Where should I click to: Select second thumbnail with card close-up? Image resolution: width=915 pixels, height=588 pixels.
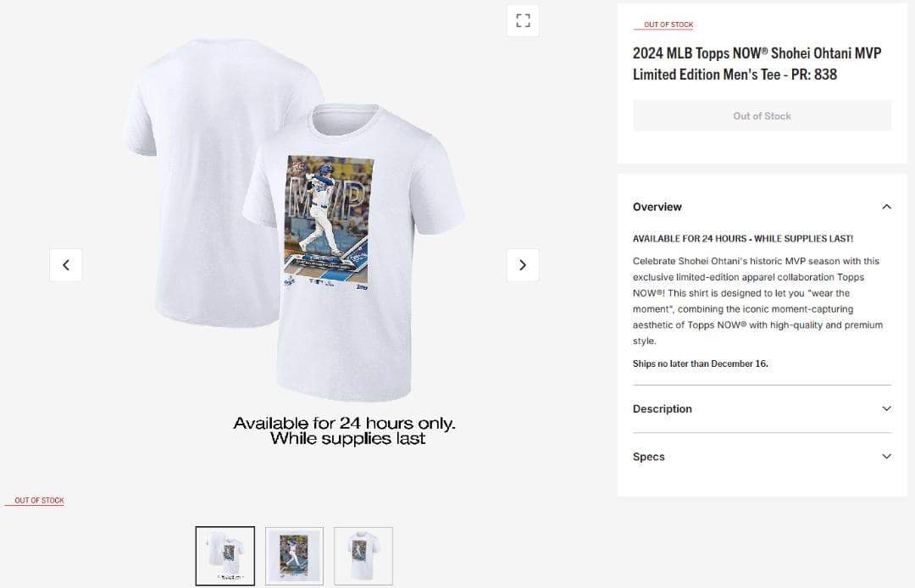pos(294,556)
